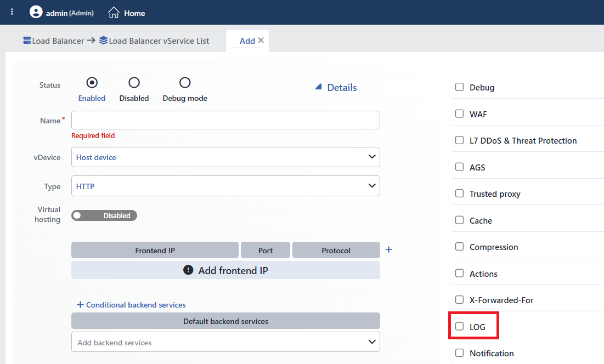The image size is (604, 364).
Task: Check the WAF checkbox
Action: click(x=460, y=114)
